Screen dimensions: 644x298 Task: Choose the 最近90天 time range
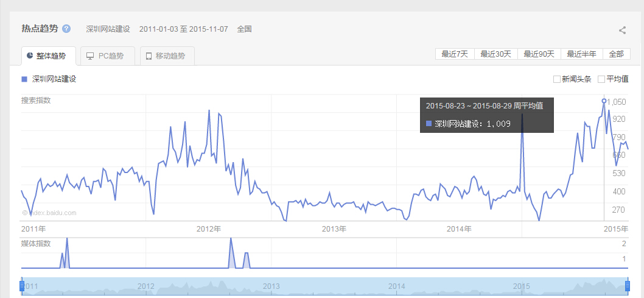[x=539, y=54]
